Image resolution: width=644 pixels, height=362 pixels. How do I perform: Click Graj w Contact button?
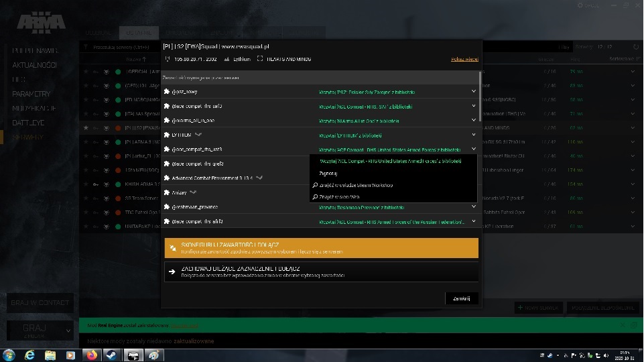point(40,303)
